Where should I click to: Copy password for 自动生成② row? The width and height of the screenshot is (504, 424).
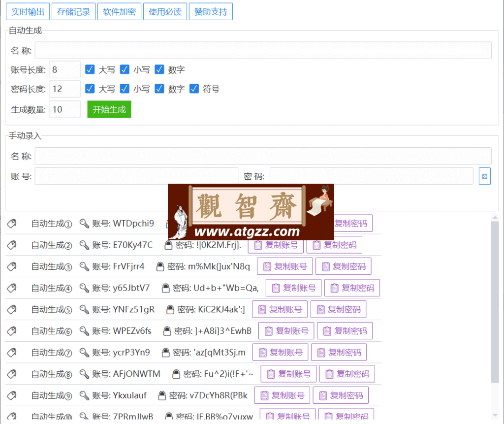pos(334,245)
